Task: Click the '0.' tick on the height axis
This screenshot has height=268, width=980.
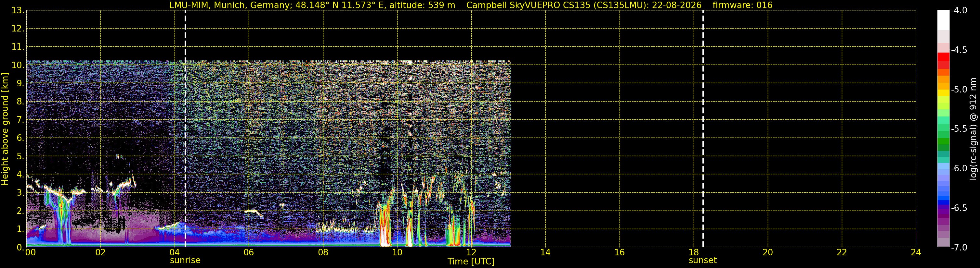Action: click(20, 248)
